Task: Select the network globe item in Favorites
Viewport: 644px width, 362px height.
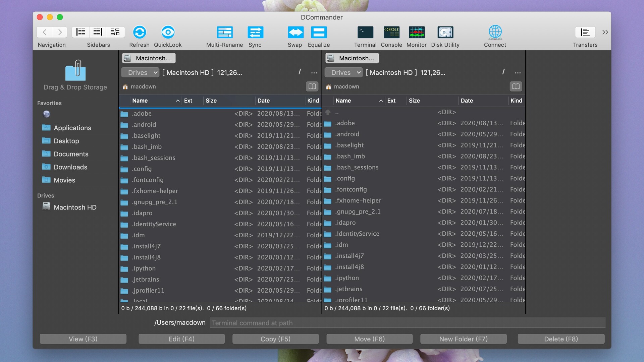Action: point(47,114)
